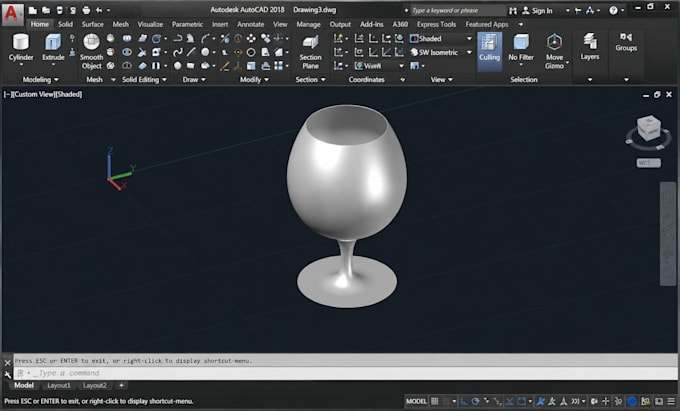Screen dimensions: 680x411
Task: Select the No Filter selection icon
Action: (x=521, y=47)
